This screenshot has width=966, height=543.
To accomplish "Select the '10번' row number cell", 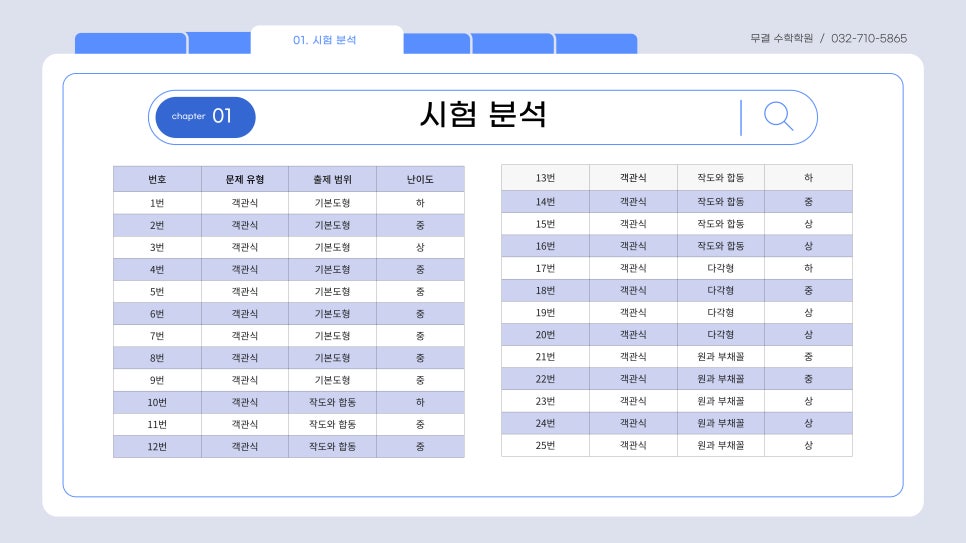I will pos(157,402).
